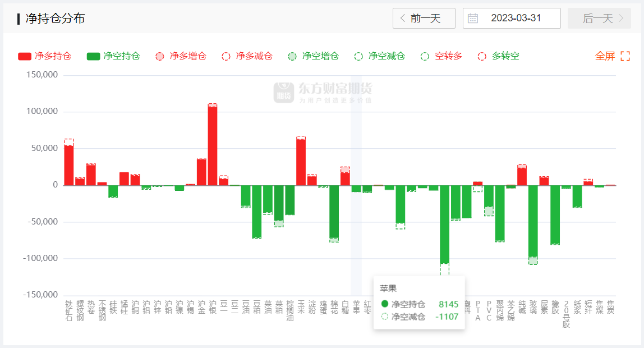Click the -100,000 y-axis value

pos(40,258)
